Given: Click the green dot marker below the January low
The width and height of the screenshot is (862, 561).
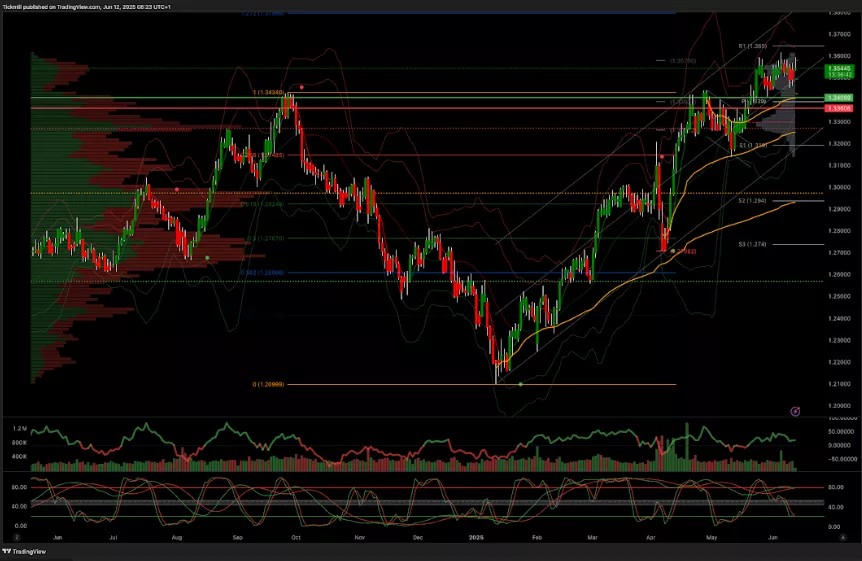Looking at the screenshot, I should coord(520,385).
